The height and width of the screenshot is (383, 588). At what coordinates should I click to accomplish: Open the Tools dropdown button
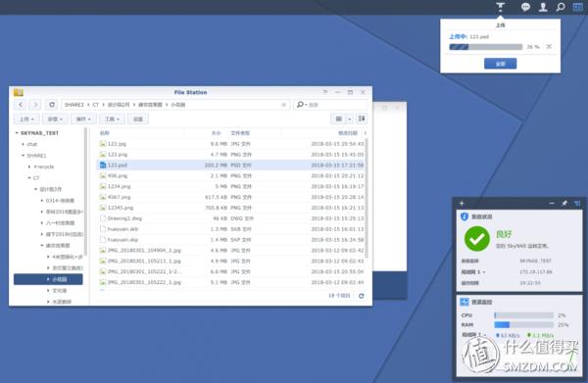point(112,119)
